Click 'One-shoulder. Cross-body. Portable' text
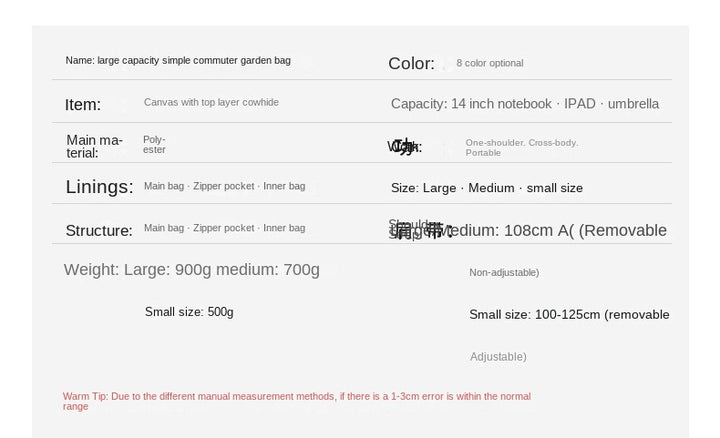Viewport: 720px width, 438px height. [x=522, y=148]
